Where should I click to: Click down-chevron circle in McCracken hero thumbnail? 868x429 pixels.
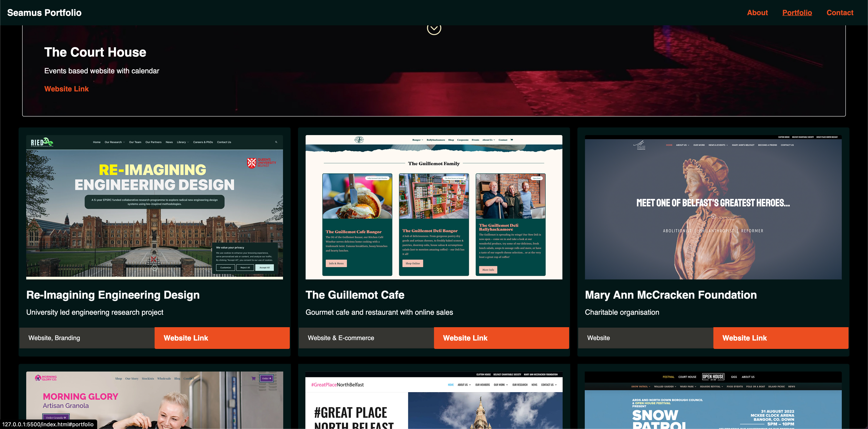[713, 217]
